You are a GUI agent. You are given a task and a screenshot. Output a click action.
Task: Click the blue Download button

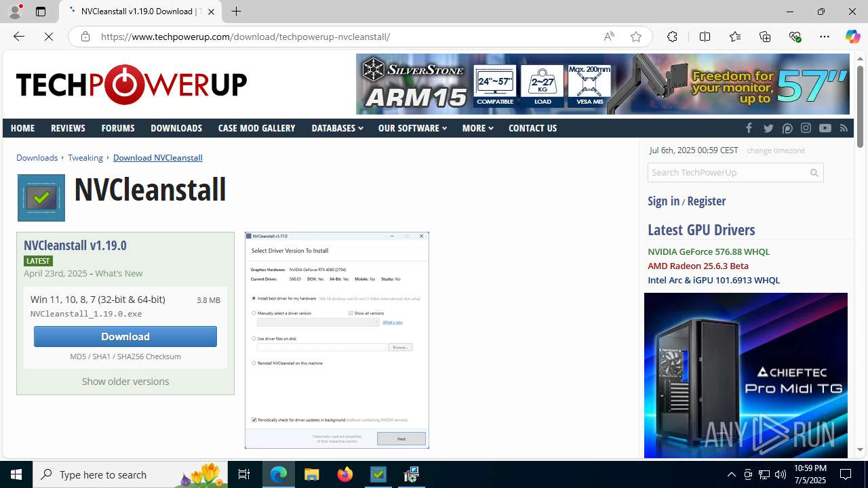tap(125, 336)
